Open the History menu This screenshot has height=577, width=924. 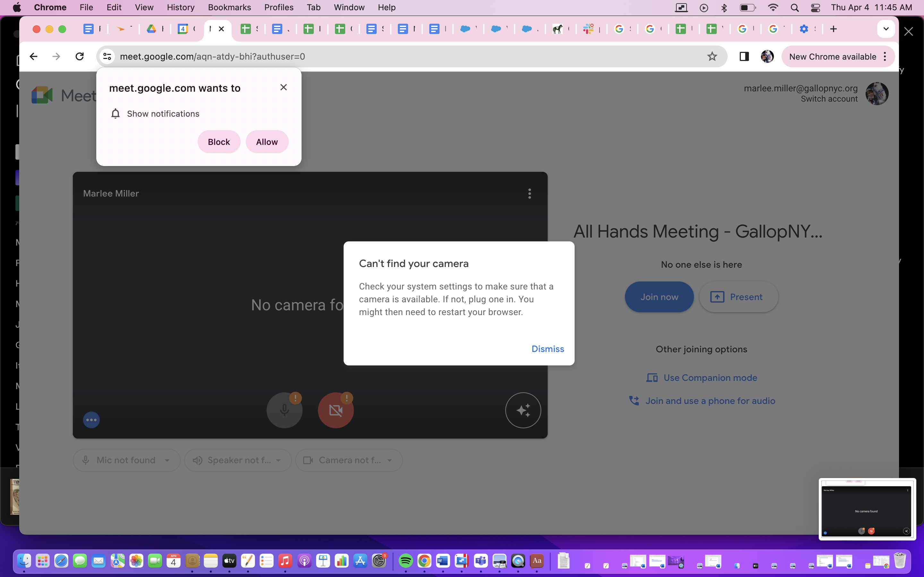[180, 8]
